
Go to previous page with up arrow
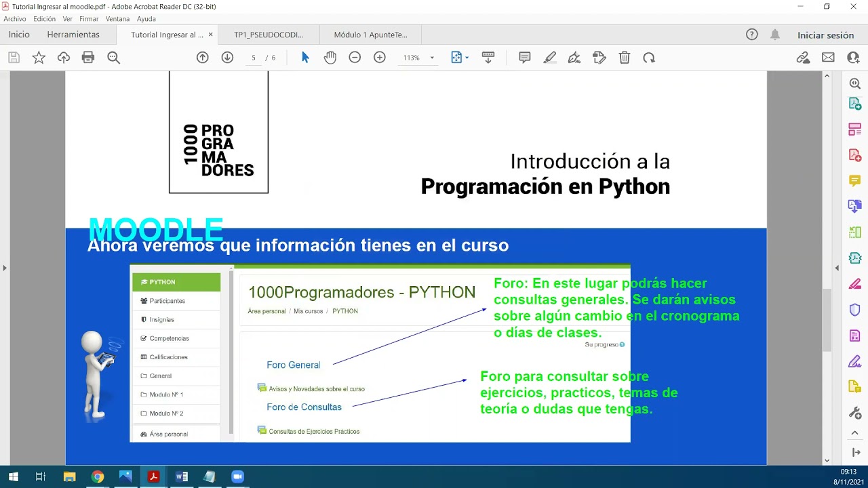[202, 58]
